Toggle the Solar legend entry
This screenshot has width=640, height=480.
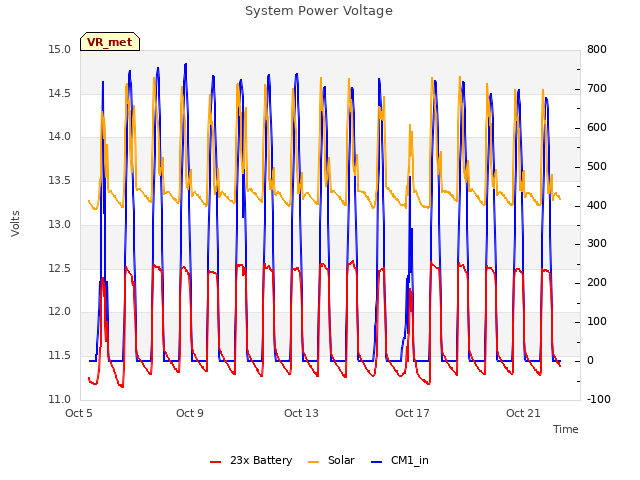point(331,460)
